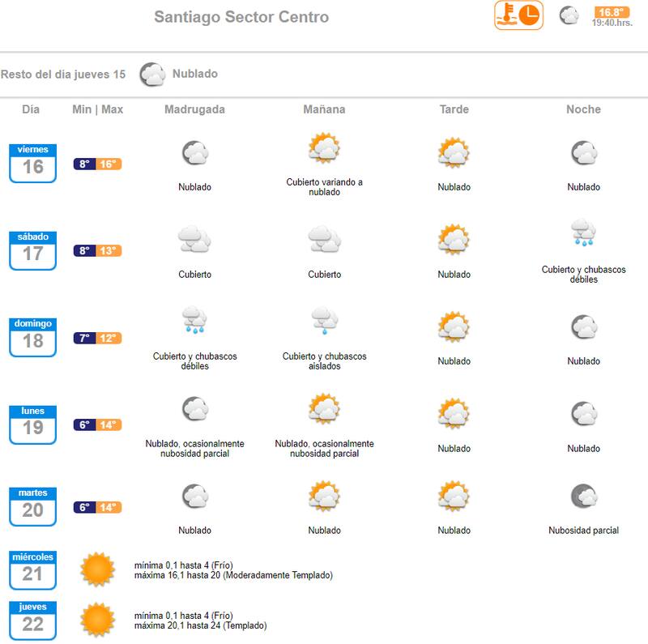648x644 pixels.
Task: Click Friday mañana sun-and-cloud icon
Action: [324, 149]
